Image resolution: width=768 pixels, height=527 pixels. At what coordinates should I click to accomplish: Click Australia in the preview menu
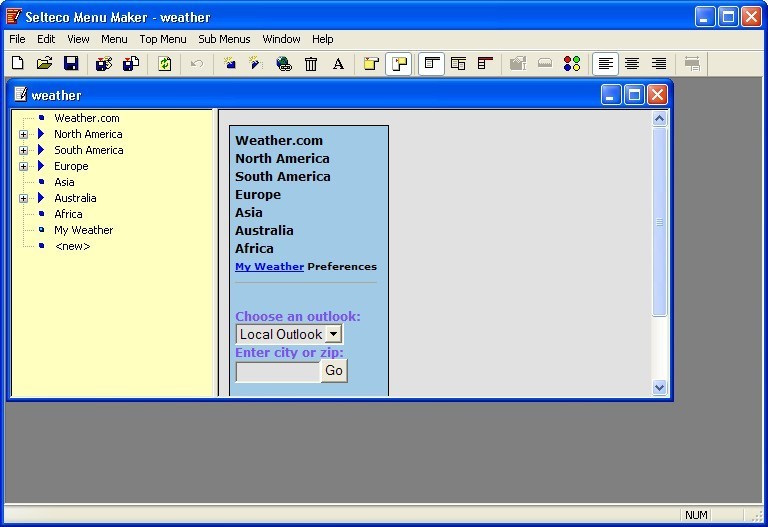click(x=264, y=230)
